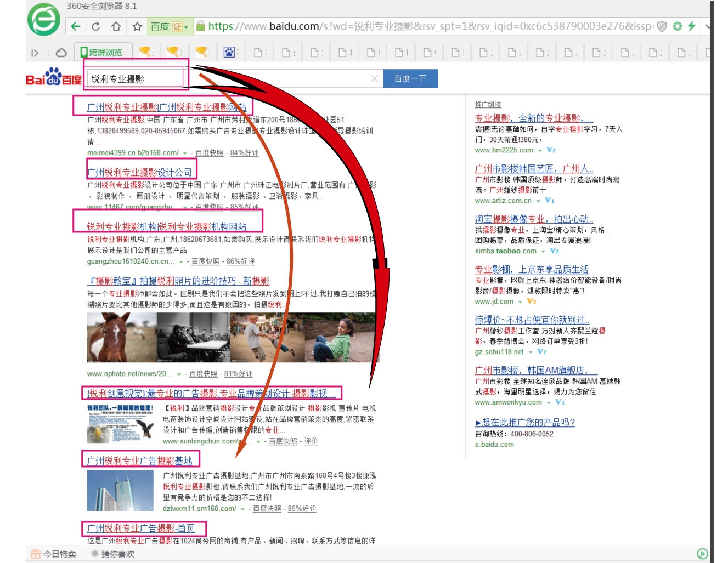Expand the address bar history dropdown arrow
Viewport: 728px width, 563px height.
point(708,26)
